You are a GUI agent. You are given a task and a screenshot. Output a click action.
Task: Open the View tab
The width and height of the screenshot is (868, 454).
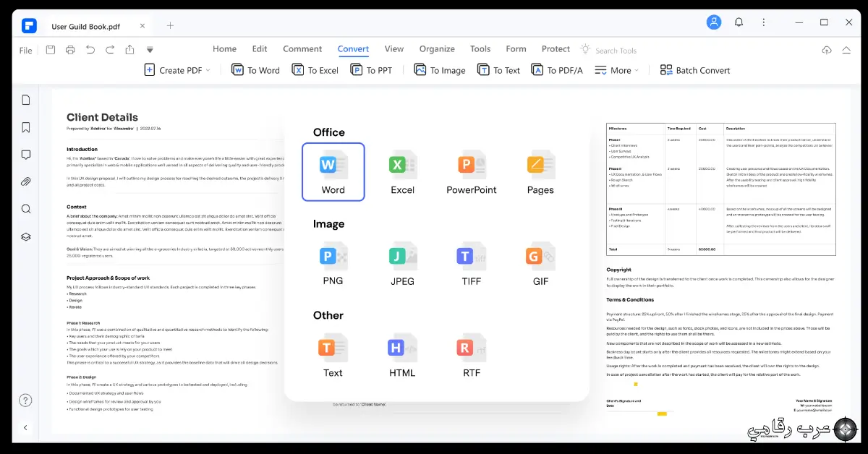(394, 49)
